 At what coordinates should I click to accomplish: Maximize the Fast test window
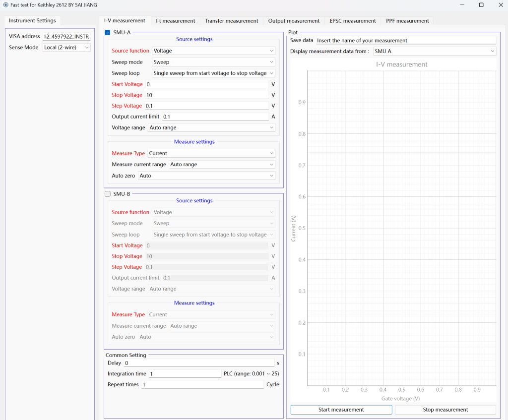[481, 5]
